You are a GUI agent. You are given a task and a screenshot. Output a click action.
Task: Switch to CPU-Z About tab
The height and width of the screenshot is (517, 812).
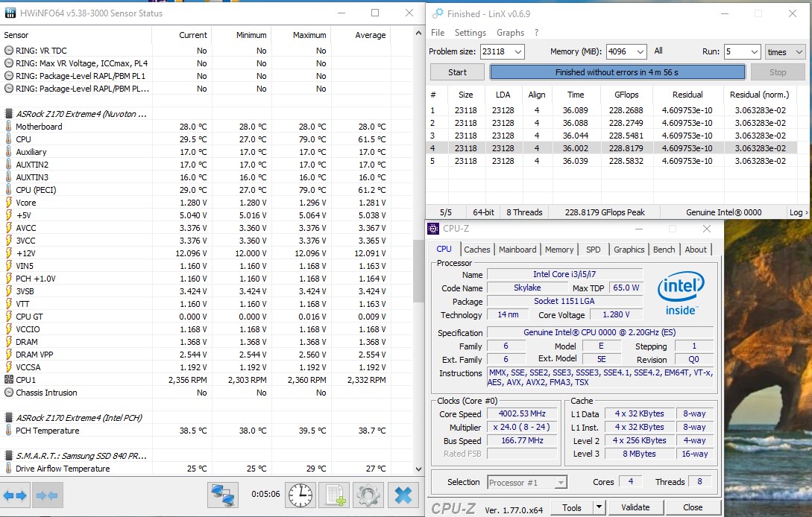tap(696, 250)
